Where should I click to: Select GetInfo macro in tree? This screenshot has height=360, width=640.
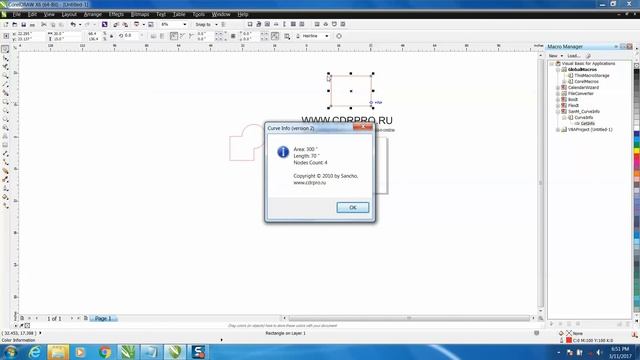(x=587, y=123)
